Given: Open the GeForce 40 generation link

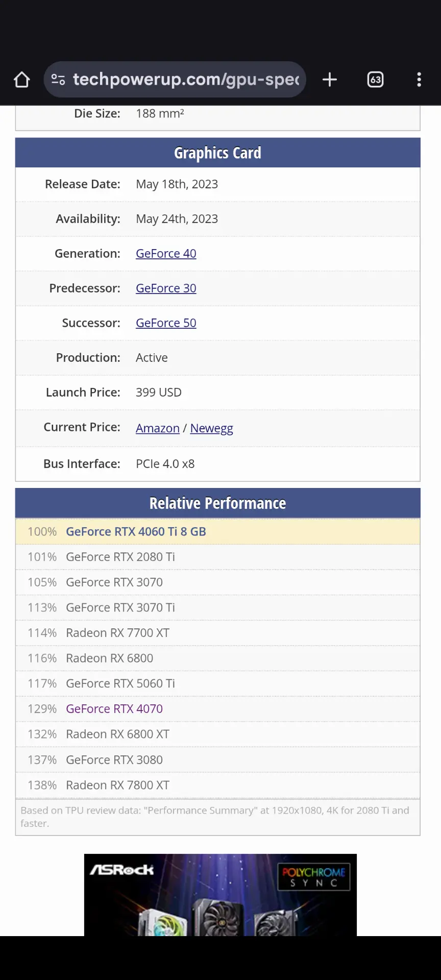Looking at the screenshot, I should coord(166,254).
